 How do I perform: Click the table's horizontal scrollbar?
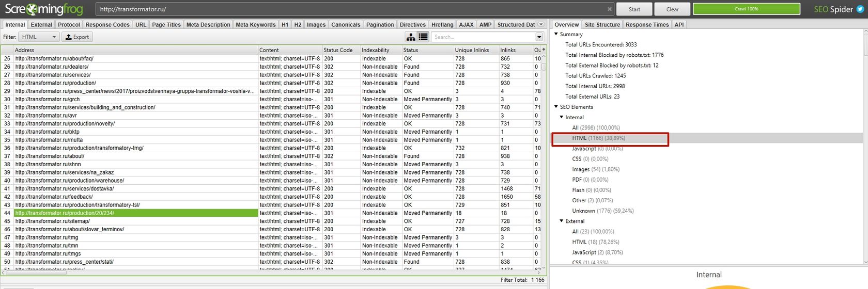pyautogui.click(x=36, y=272)
